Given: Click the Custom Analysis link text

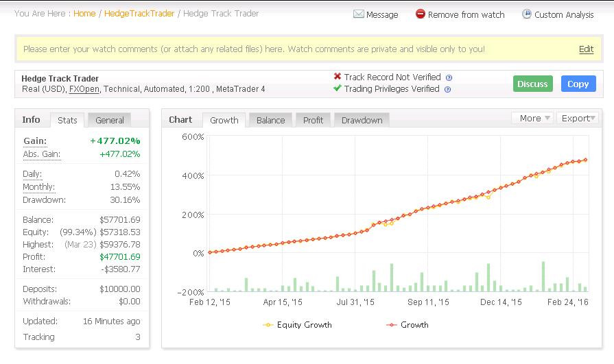Looking at the screenshot, I should 564,15.
